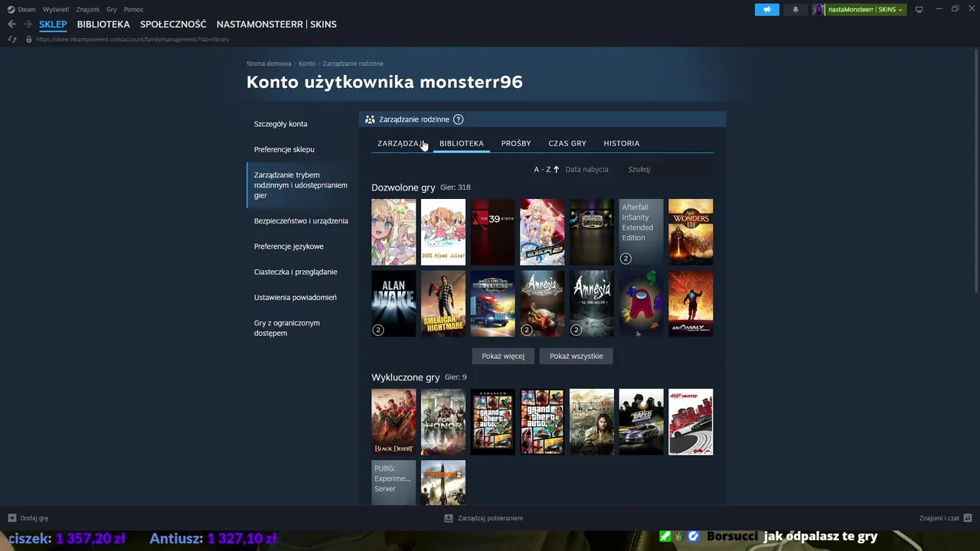Screen dimensions: 980x551
Task: Select Among Us game cover
Action: (641, 304)
